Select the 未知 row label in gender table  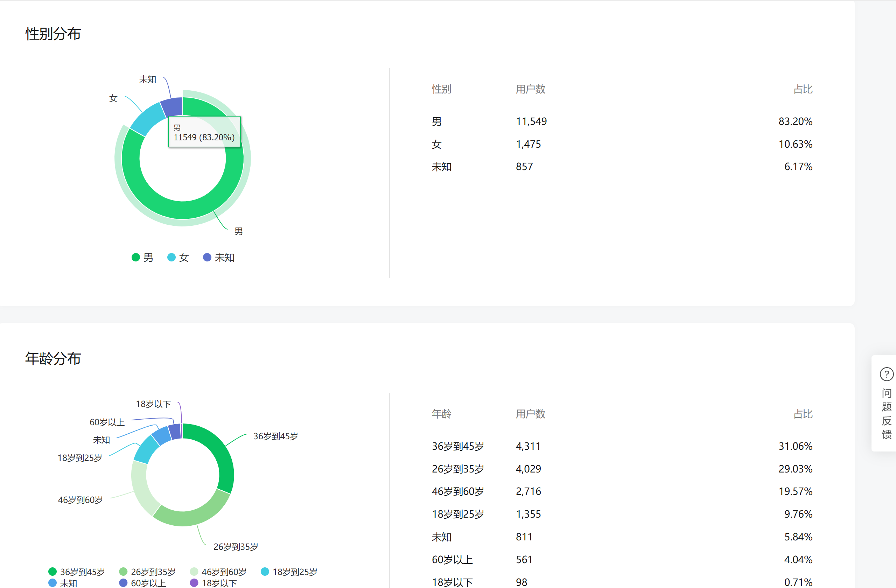coord(442,167)
